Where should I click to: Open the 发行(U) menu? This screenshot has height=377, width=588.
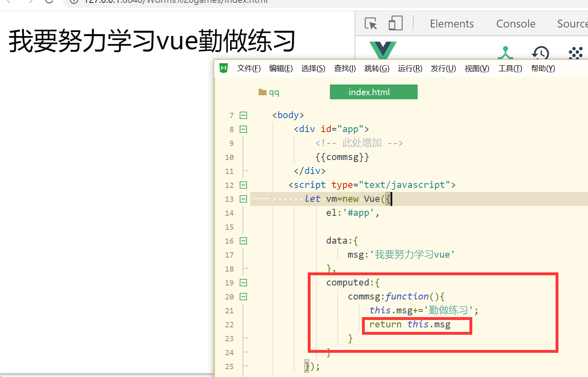443,69
